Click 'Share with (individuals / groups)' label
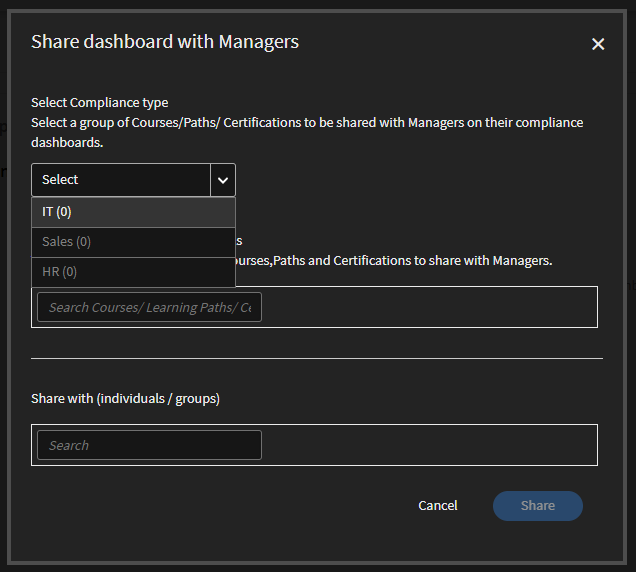Viewport: 636px width, 572px height. click(x=125, y=398)
